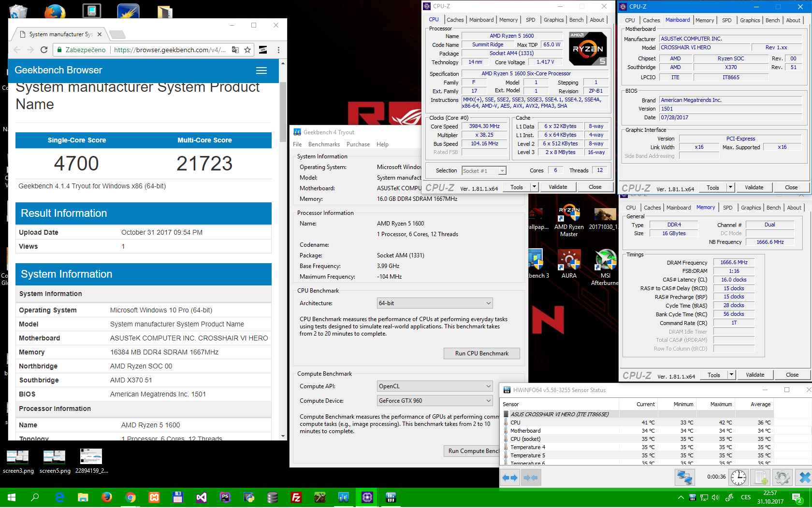The height and width of the screenshot is (508, 812).
Task: Click the CES language indicator in tray
Action: (x=746, y=497)
